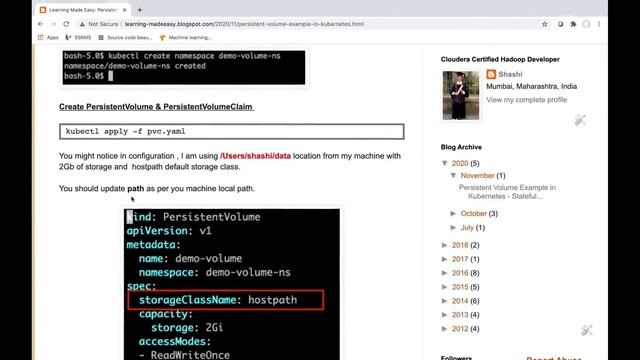Click wrench edit icon under profile widget

[580, 120]
